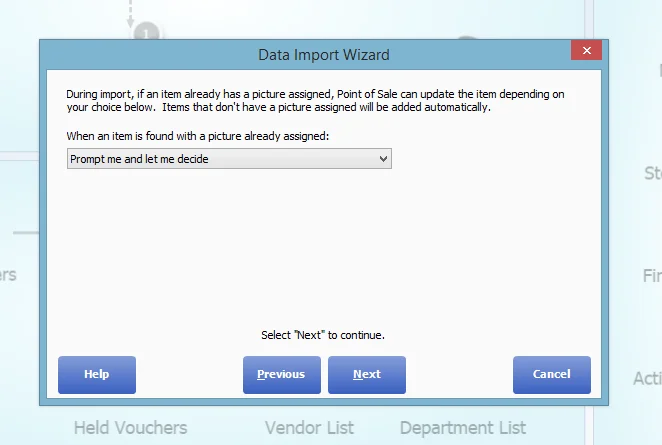Open Help for the import wizard
Screen dimensions: 662x445
click(97, 374)
